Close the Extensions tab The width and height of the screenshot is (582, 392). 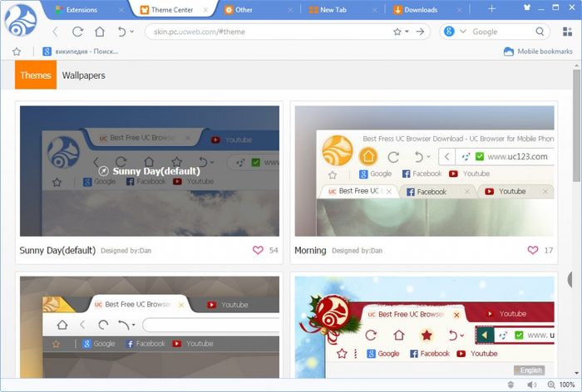click(121, 11)
